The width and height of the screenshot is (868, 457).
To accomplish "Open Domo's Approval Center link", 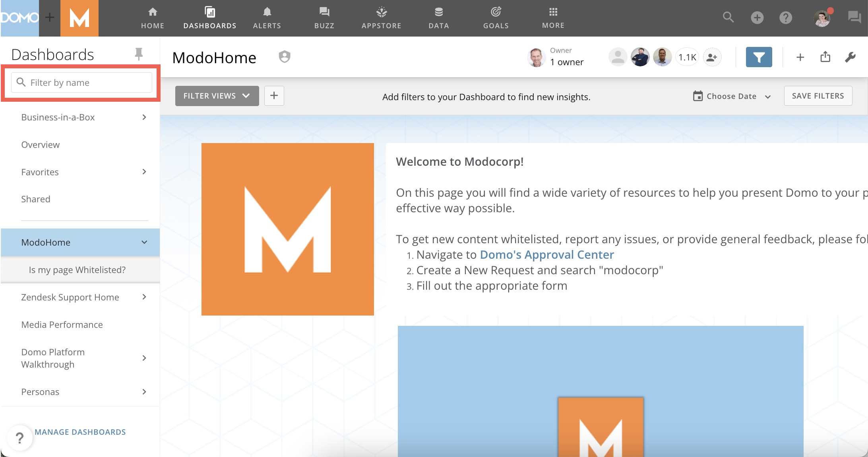I will [x=547, y=255].
